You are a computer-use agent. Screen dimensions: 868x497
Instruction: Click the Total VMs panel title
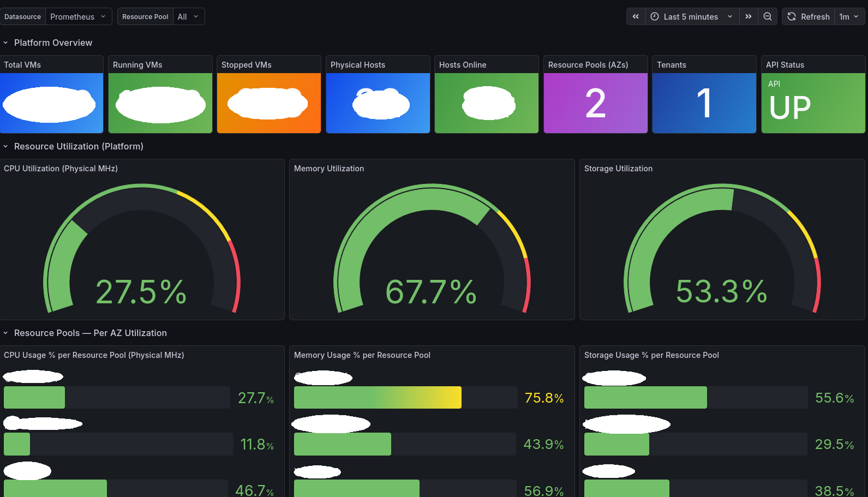click(x=22, y=64)
